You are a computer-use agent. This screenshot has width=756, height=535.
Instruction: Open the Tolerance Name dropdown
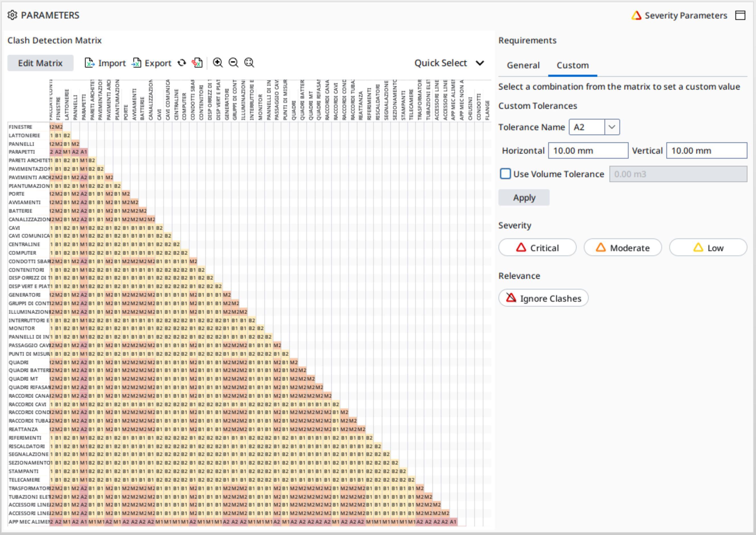point(612,127)
